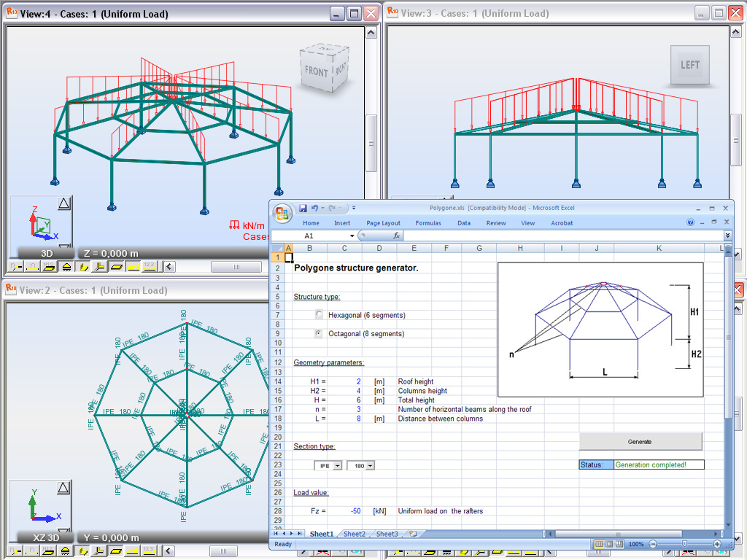
Task: Click the Excel zoom out minus button
Action: pos(653,544)
